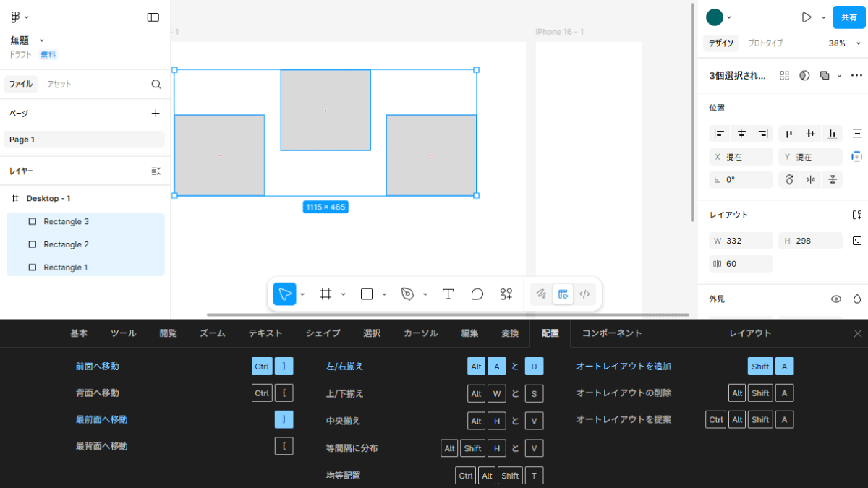Toggle visibility eye icon in 外見 section

tap(836, 299)
